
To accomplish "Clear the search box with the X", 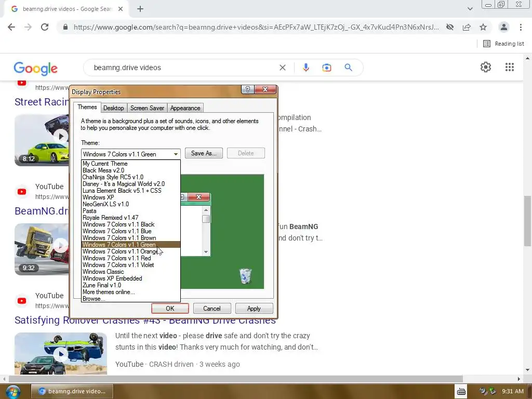I will [x=282, y=68].
